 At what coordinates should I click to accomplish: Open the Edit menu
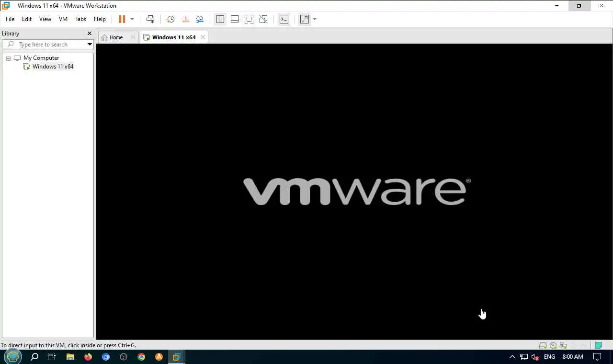pyautogui.click(x=27, y=19)
